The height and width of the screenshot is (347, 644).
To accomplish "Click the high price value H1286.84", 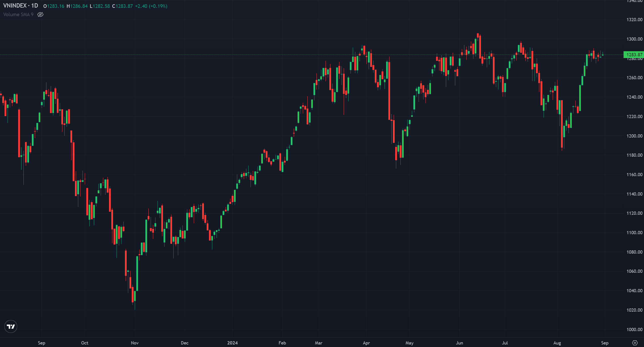I will 77,6.
